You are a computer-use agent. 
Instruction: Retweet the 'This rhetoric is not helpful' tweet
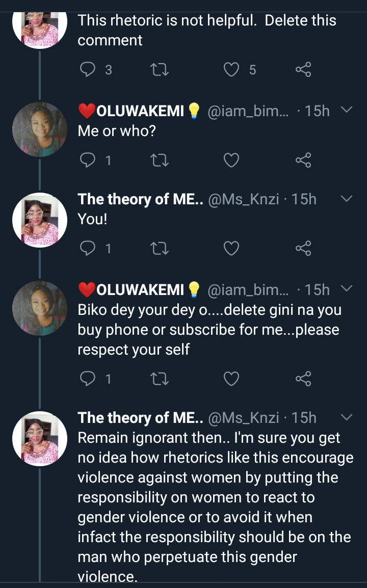tap(161, 69)
